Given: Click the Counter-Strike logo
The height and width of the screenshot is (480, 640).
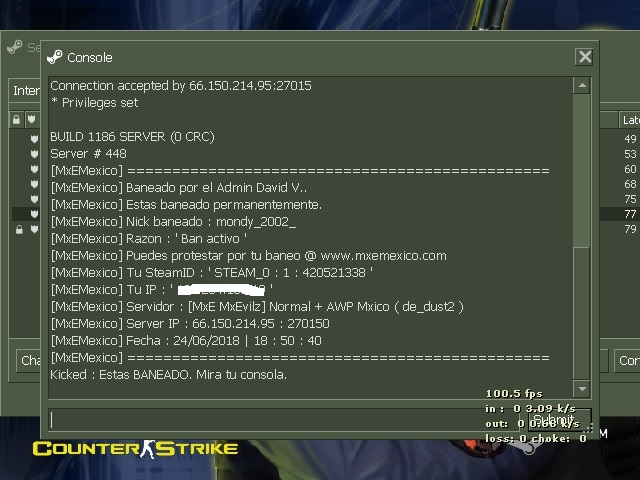Looking at the screenshot, I should click(x=135, y=449).
